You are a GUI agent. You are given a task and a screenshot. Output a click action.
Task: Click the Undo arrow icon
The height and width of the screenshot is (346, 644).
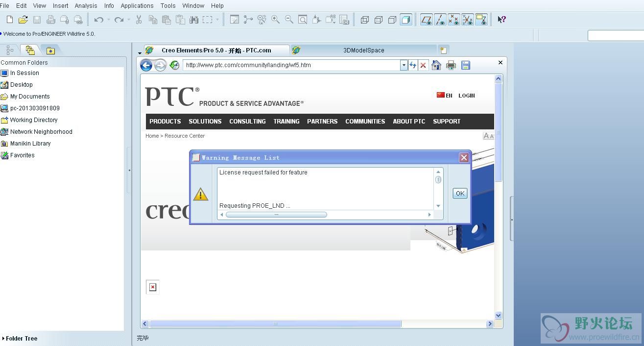click(99, 20)
